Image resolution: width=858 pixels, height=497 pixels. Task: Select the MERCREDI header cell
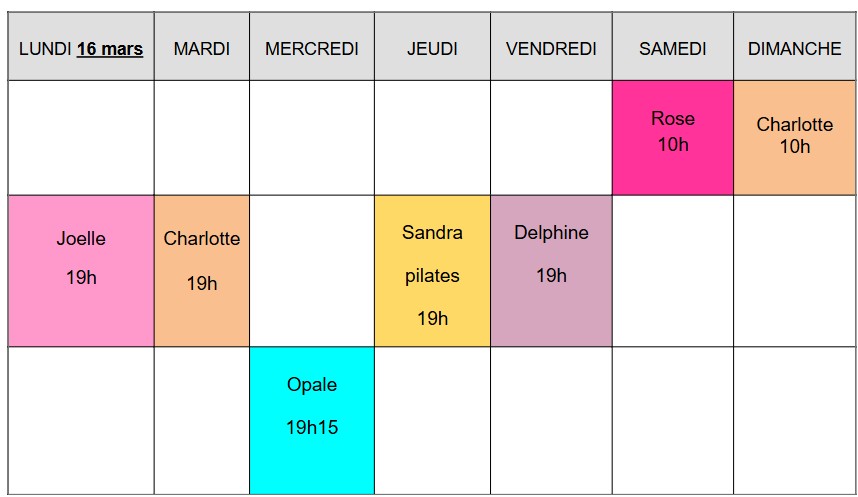tap(312, 47)
